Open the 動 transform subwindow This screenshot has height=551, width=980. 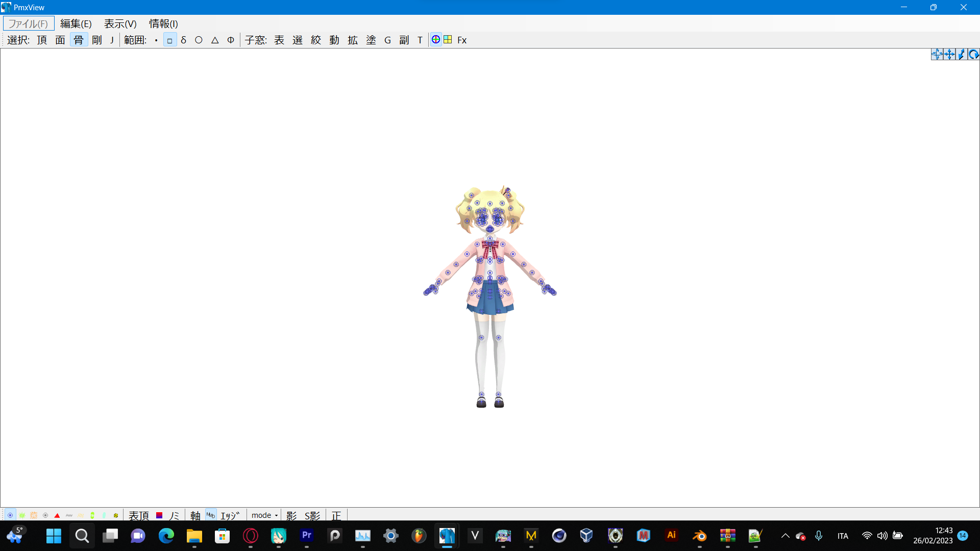tap(334, 40)
